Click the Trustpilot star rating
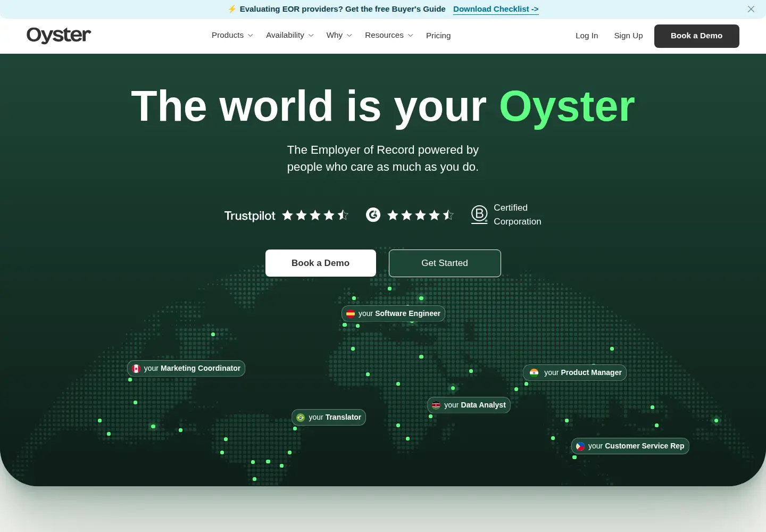Screen dimensions: 766x532 pos(315,215)
